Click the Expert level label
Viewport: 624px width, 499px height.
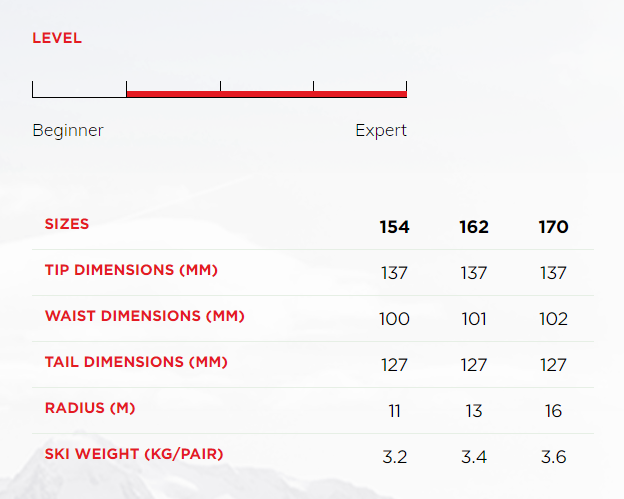coord(381,130)
